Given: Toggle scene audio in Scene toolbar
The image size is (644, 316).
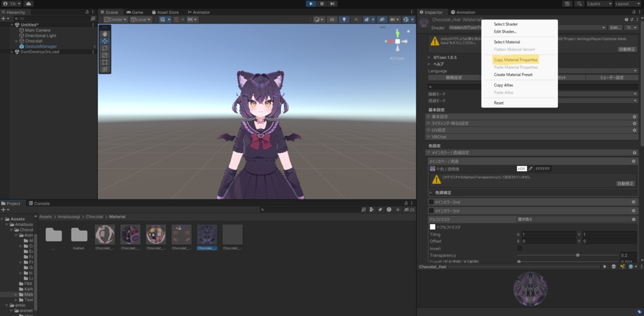Looking at the screenshot, I should [x=356, y=20].
